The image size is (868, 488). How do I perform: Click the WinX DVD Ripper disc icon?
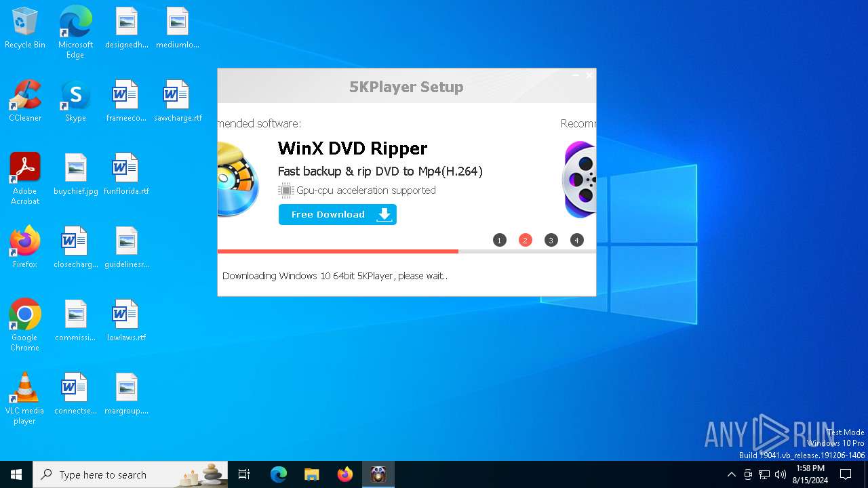[237, 180]
